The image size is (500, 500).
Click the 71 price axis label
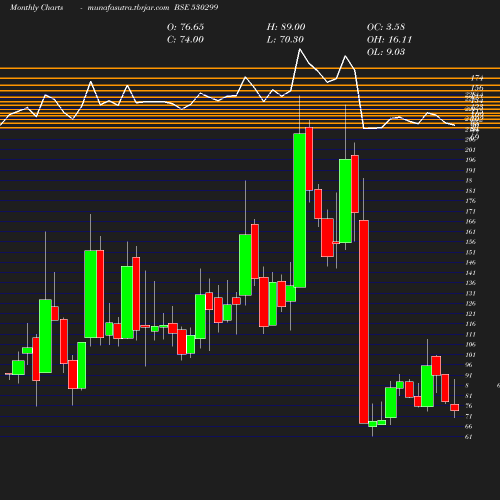[x=469, y=416]
